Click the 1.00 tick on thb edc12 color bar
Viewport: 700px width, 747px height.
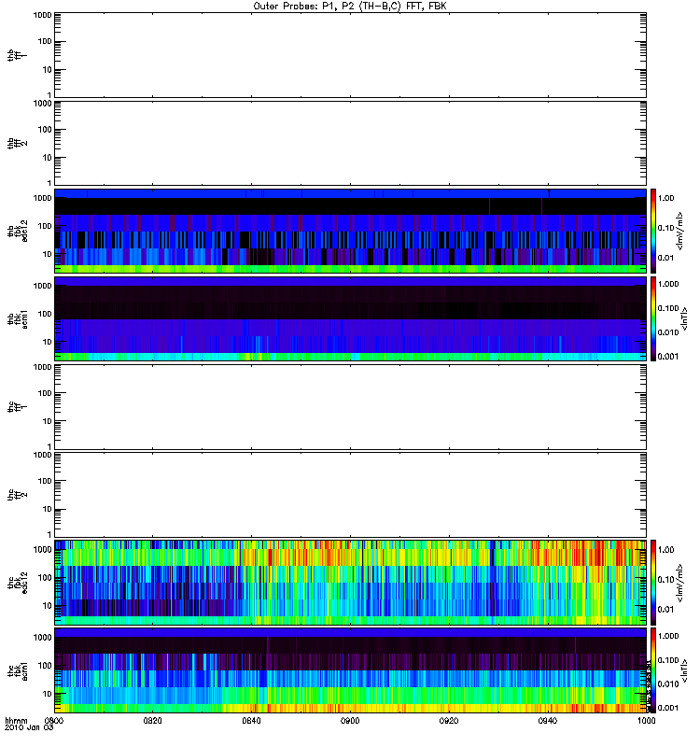click(665, 198)
